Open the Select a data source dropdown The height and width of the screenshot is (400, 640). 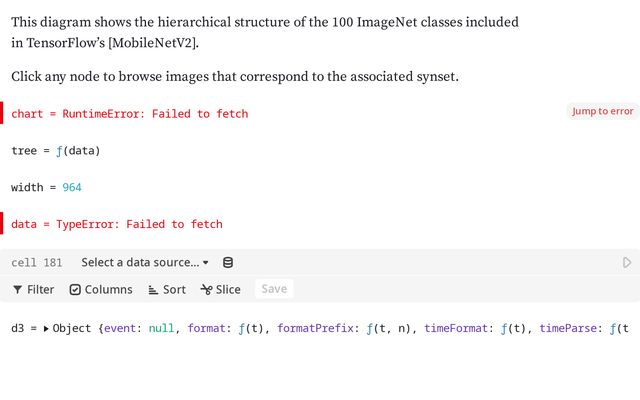pos(145,262)
